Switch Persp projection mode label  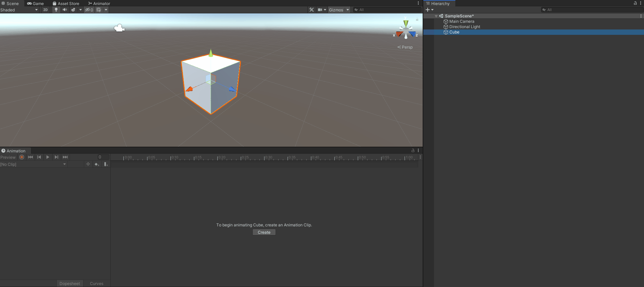coord(405,47)
